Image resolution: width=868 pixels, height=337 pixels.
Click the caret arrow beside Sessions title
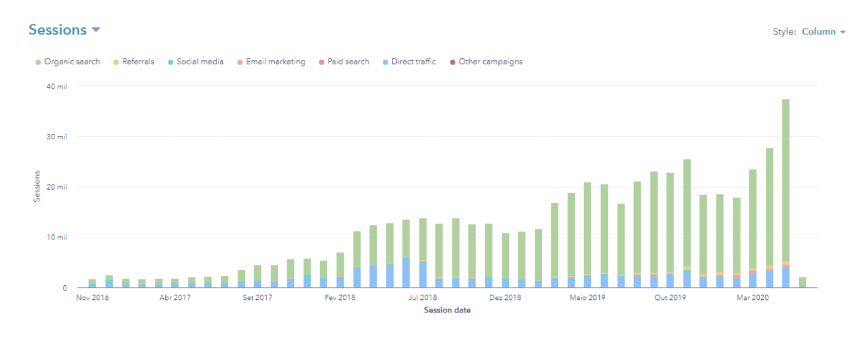click(96, 31)
